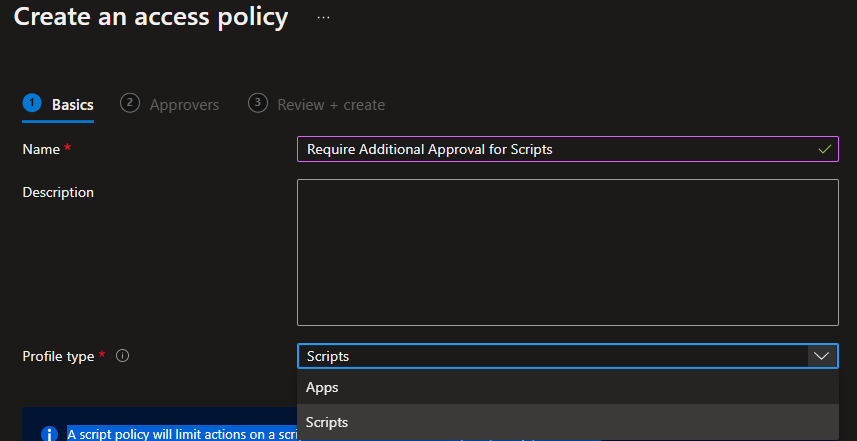Click the Name field label

pyautogui.click(x=40, y=149)
